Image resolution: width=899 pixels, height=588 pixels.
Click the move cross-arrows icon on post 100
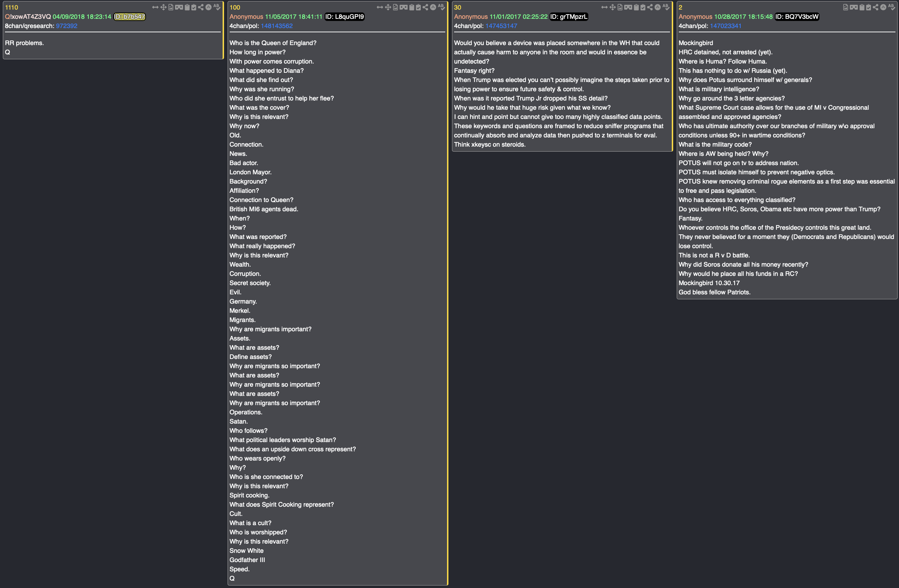coord(388,7)
